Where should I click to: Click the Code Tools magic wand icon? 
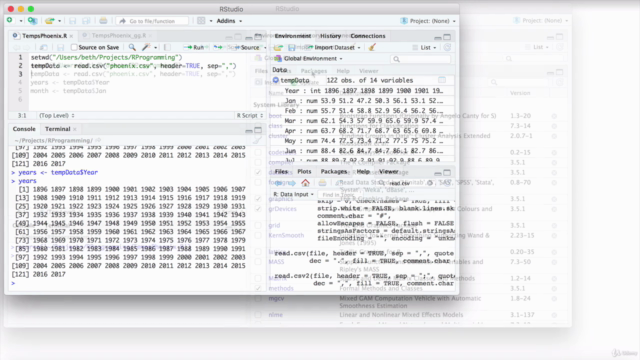coord(146,47)
